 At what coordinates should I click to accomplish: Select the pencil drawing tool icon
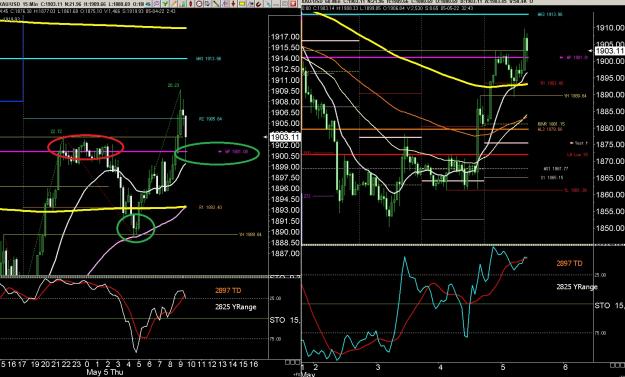(174, 4)
